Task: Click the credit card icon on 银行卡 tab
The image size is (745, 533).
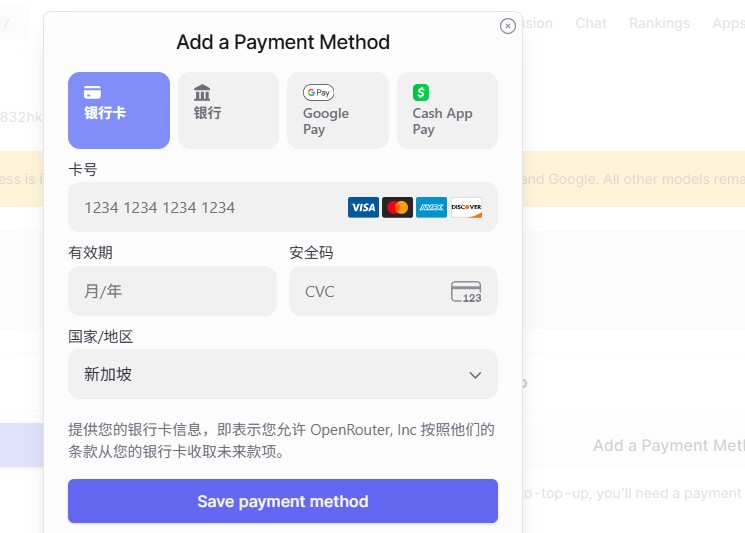Action: click(x=92, y=92)
